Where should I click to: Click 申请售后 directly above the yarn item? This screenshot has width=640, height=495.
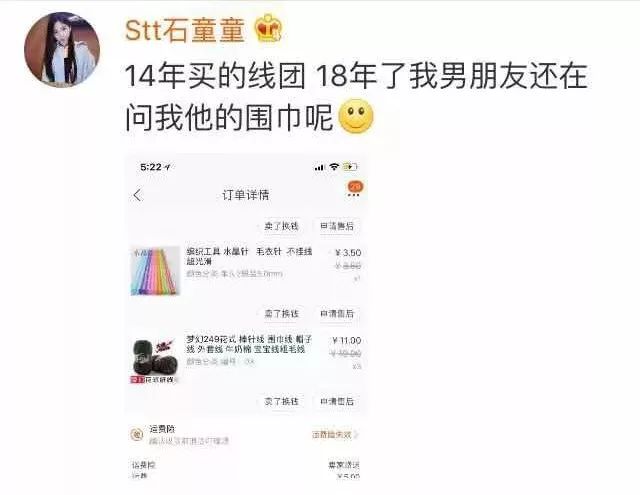pyautogui.click(x=337, y=313)
